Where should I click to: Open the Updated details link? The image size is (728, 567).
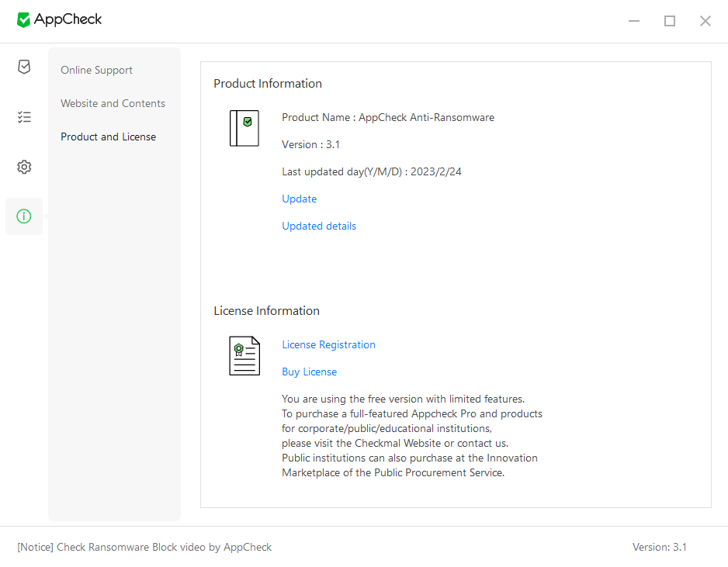[x=319, y=226]
